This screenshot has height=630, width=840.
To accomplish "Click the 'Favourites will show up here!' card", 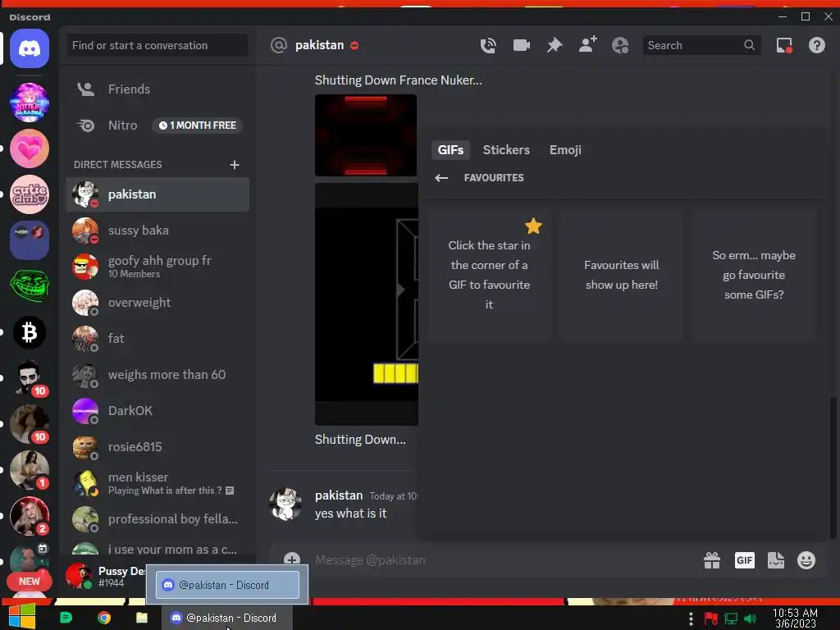I will click(x=622, y=275).
